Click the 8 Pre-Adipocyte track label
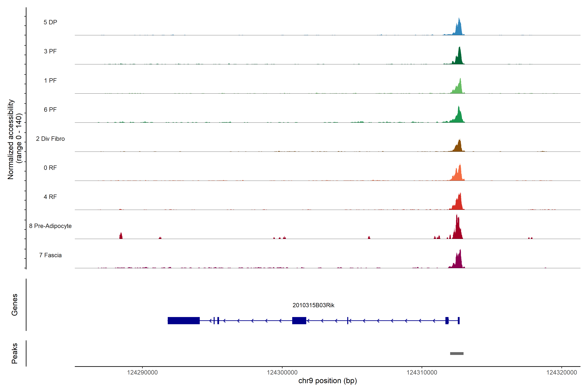The width and height of the screenshot is (588, 392). pyautogui.click(x=50, y=226)
